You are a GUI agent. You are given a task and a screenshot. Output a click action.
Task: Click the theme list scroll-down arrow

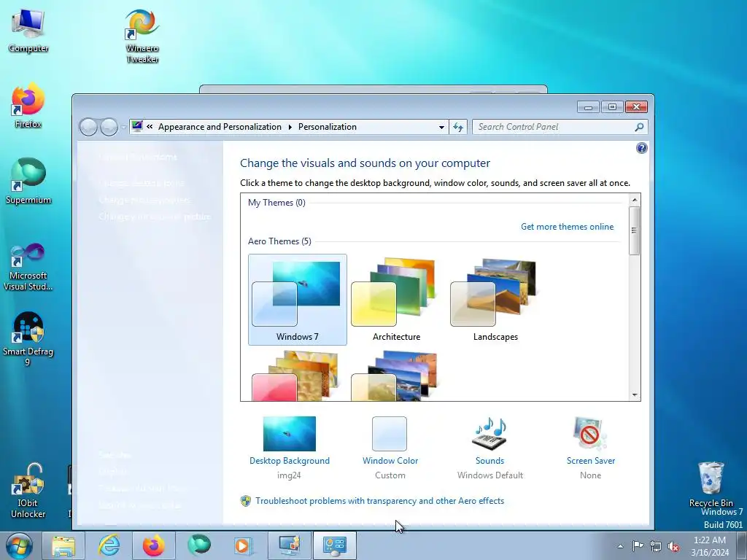pyautogui.click(x=634, y=394)
